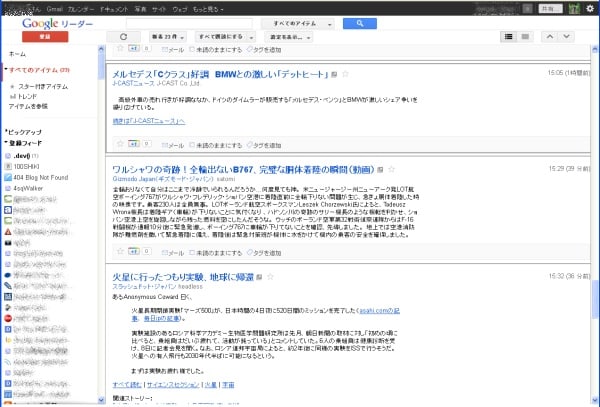This screenshot has width=600, height=407.
Task: Click the Google リーダー logo
Action: (x=57, y=24)
